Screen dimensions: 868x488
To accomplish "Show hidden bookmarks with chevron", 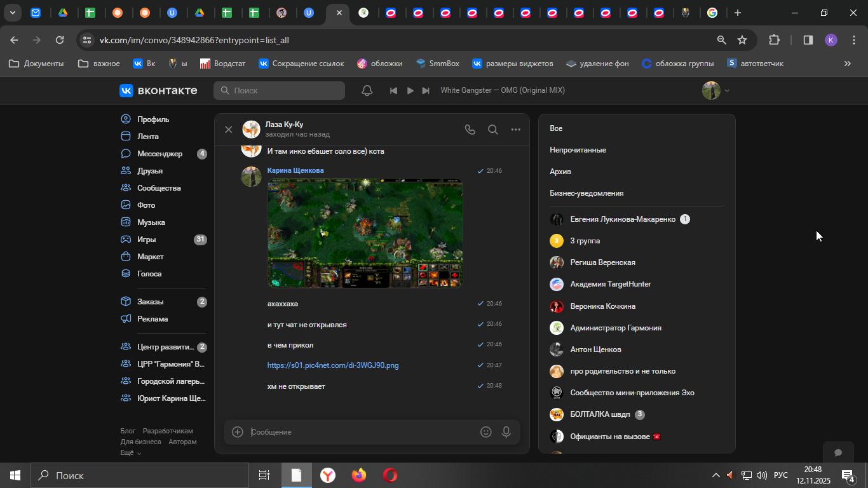I will pyautogui.click(x=847, y=64).
